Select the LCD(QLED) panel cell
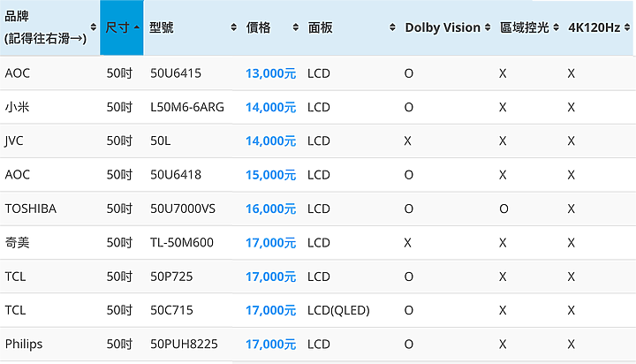636x364 pixels. (x=338, y=310)
